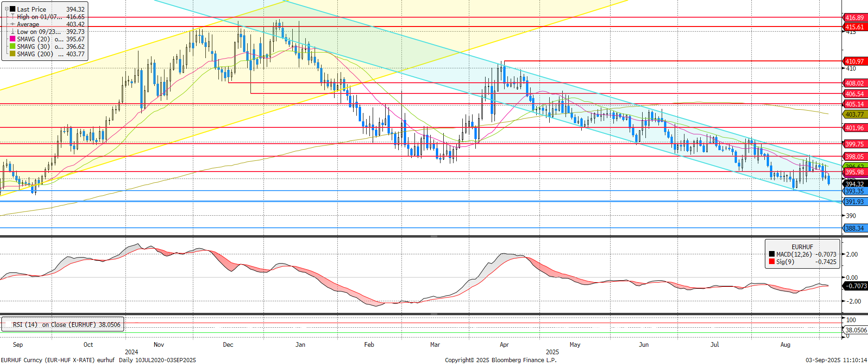Screen dimensions: 868x364
Task: Select the red 405.14 price line tag
Action: 854,104
